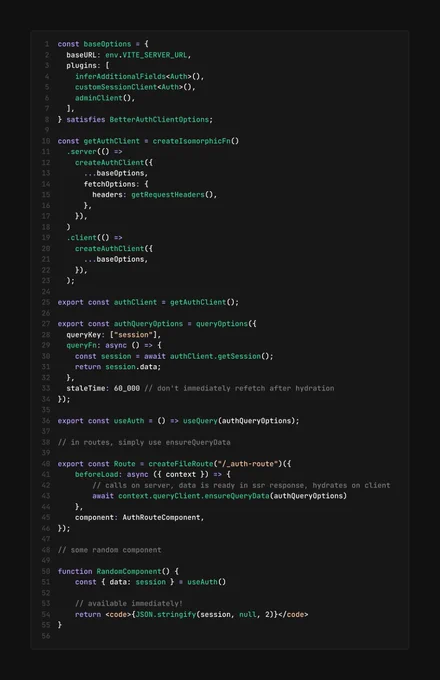This screenshot has height=680, width=440.
Task: Click 'context.queryClient.ensureQueryData' call
Action: click(x=194, y=496)
